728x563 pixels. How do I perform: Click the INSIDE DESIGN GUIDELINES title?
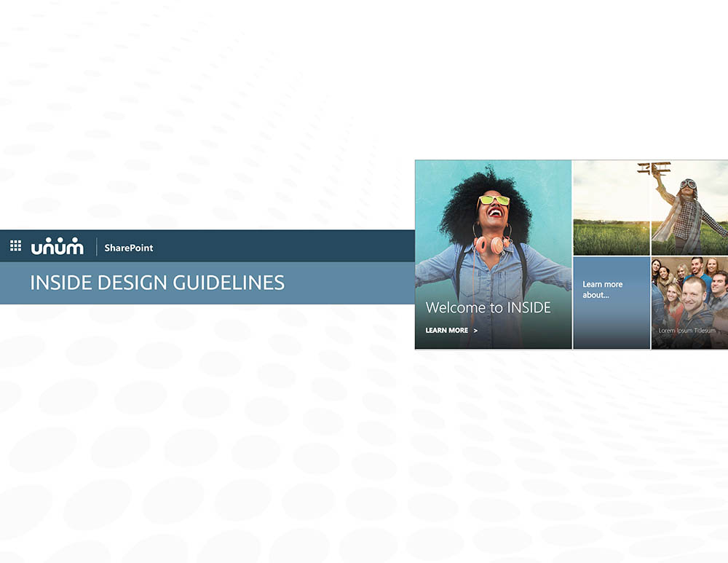[x=157, y=283]
